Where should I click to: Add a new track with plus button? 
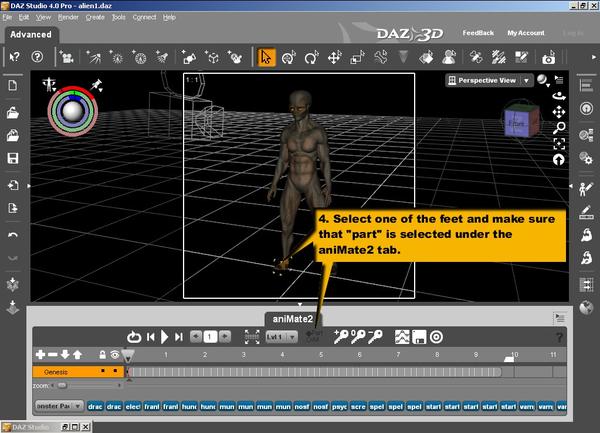coord(40,355)
